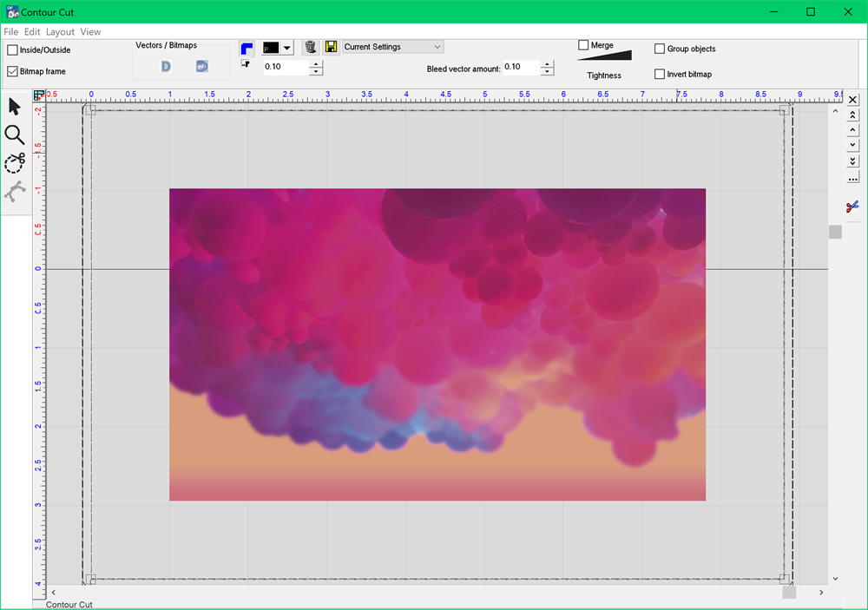
Task: Expand the black color picker dropdown
Action: pos(287,48)
